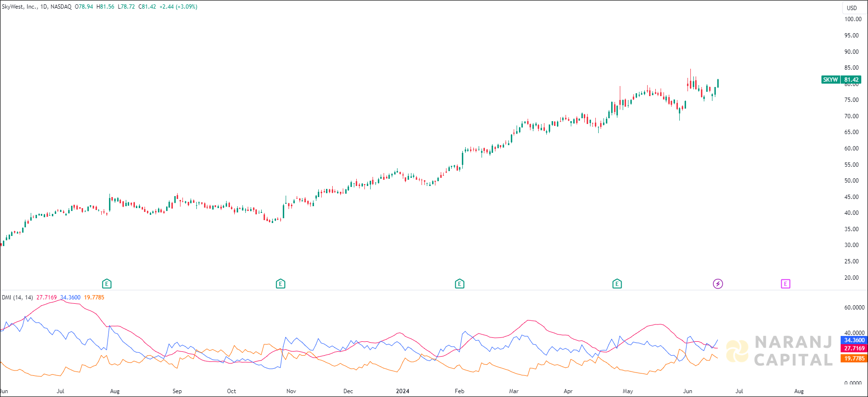
Task: Click the high value H81.56 in legend
Action: coord(105,7)
